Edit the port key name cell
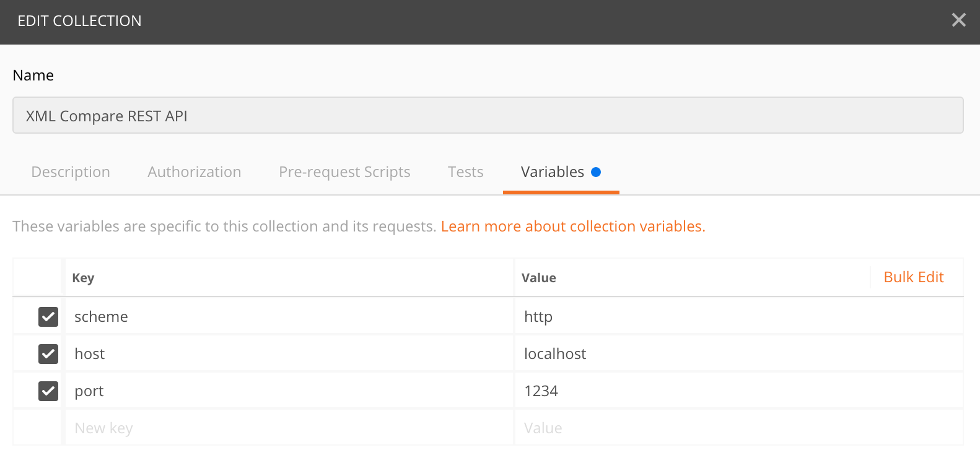980x458 pixels. pyautogui.click(x=288, y=391)
